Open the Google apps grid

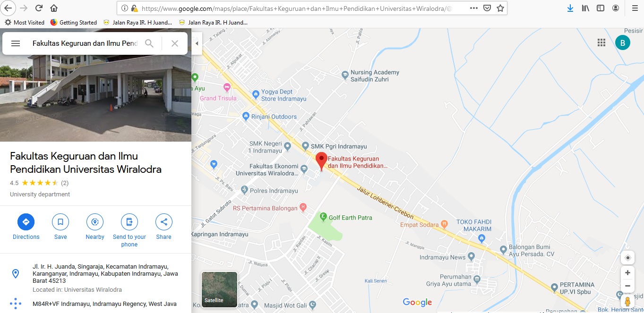(601, 42)
